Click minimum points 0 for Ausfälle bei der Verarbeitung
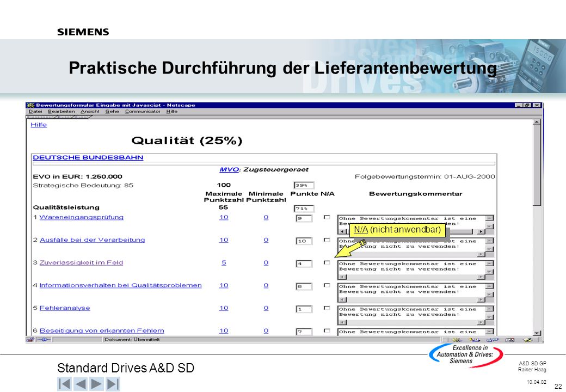This screenshot has height=392, width=566. pos(266,240)
